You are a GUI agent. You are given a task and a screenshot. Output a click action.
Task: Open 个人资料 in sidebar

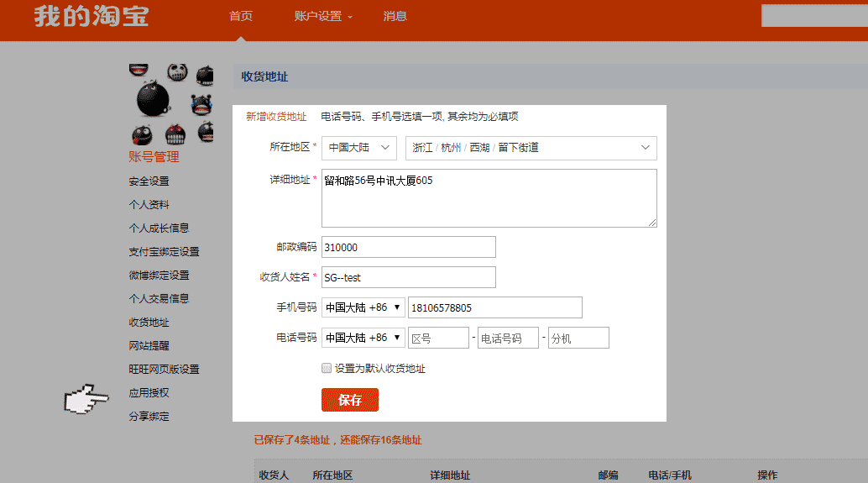[x=149, y=204]
